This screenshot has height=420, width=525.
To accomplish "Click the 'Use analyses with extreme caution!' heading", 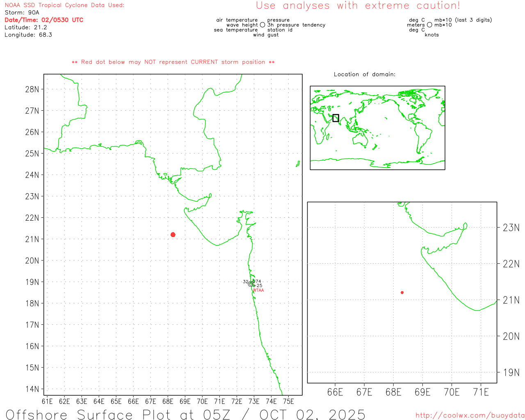I will [358, 6].
